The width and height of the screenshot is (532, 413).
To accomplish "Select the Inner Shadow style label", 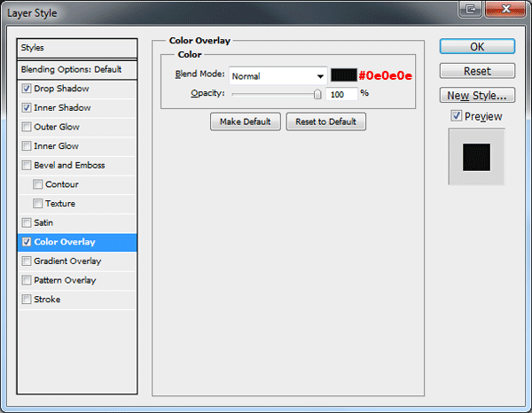I will coord(62,108).
